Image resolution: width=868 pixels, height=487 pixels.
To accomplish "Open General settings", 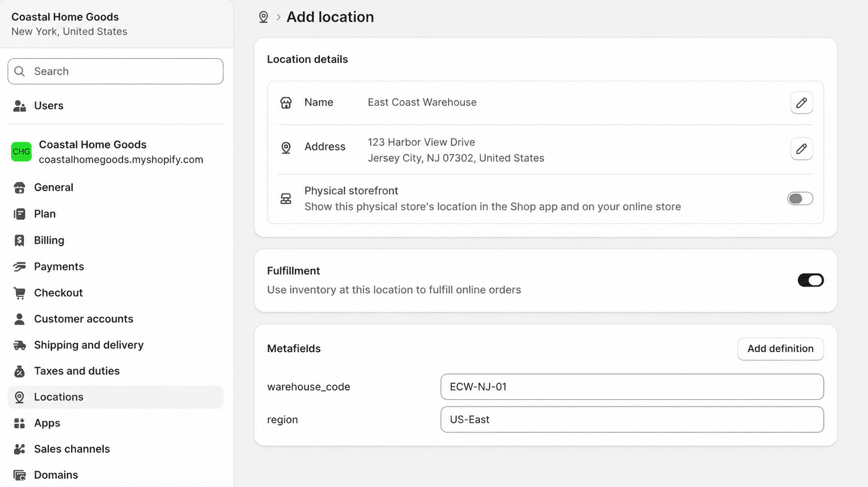I will [115, 188].
